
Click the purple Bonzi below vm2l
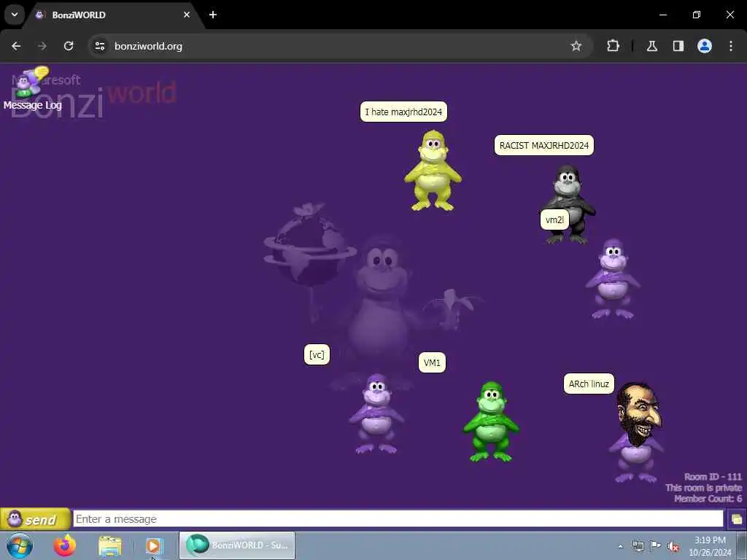tap(613, 279)
